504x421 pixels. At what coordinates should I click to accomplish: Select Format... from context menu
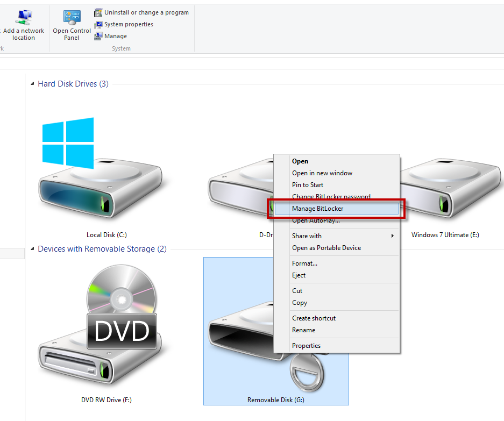(337, 263)
